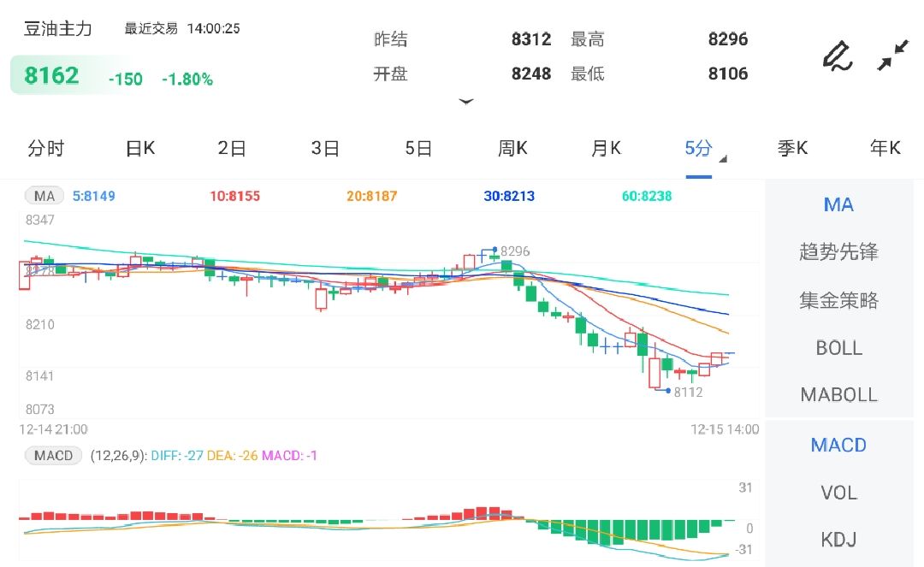Open the 5日 chart tab
Image resolution: width=924 pixels, height=567 pixels.
[x=418, y=148]
